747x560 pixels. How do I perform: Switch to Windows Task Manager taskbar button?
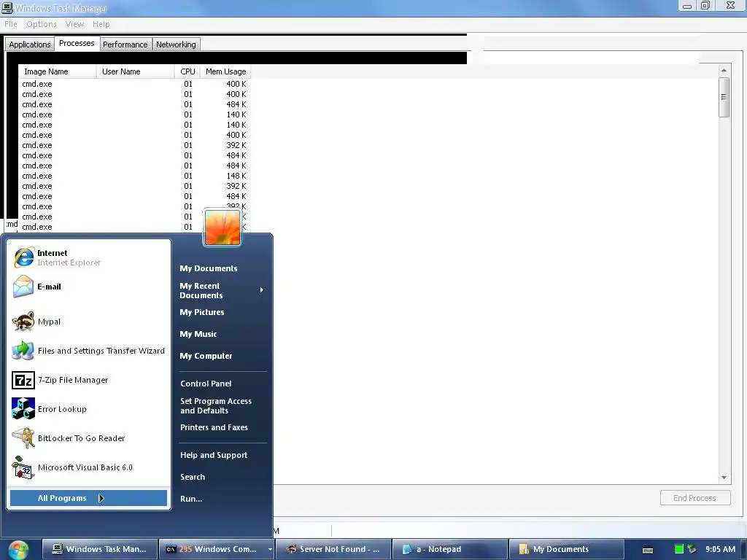point(99,549)
